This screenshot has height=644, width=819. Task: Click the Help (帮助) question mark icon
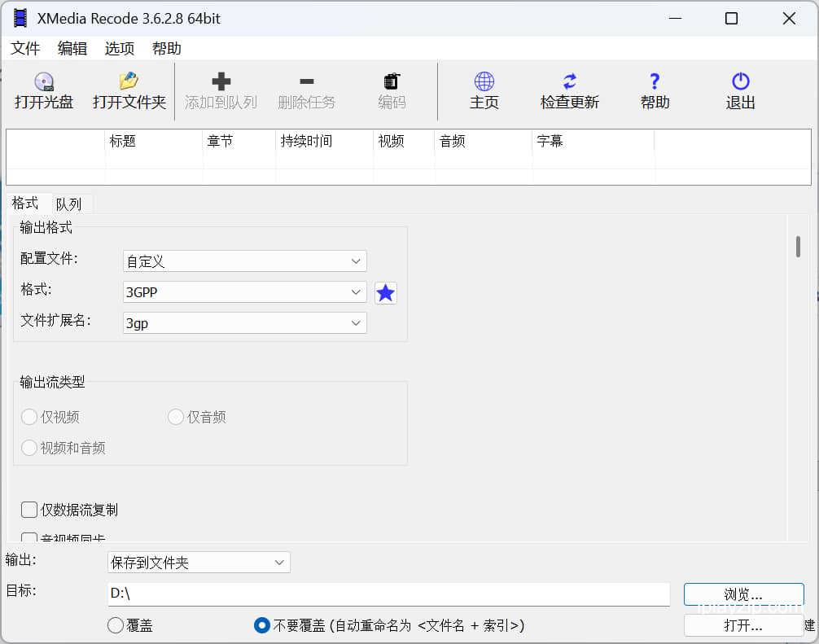[x=655, y=81]
